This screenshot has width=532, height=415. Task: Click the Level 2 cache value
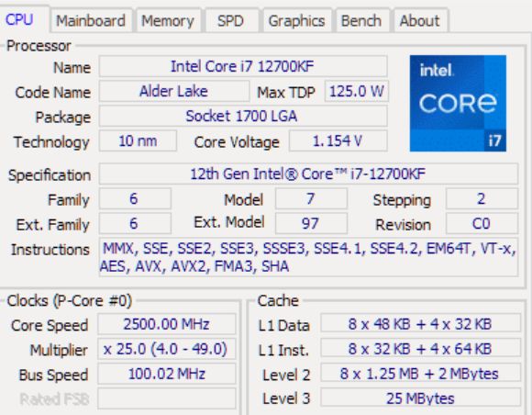point(421,374)
